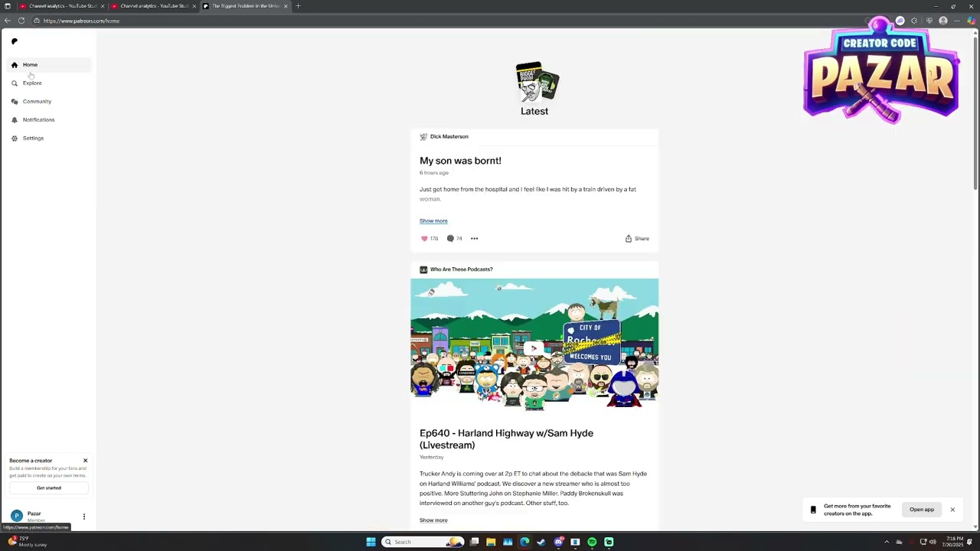Open browser extensions puzzle icon

point(914,21)
